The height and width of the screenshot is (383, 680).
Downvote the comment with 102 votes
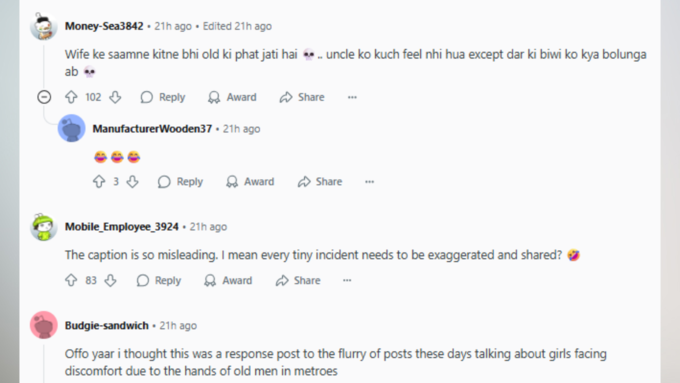pyautogui.click(x=115, y=97)
